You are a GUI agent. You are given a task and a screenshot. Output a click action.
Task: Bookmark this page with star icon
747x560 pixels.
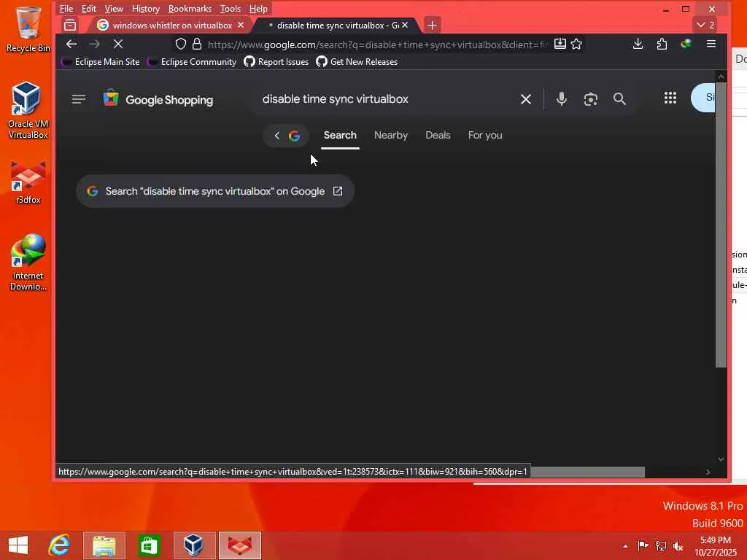576,44
